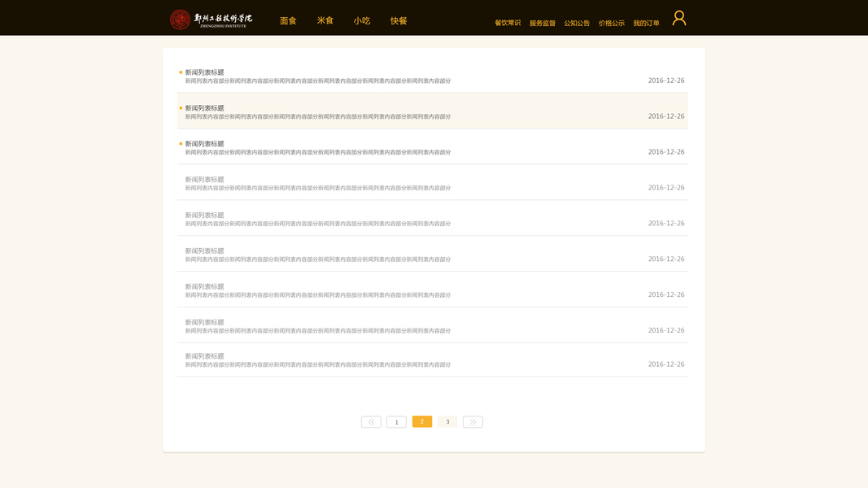Open the 价格公示 link
The image size is (868, 488).
(612, 24)
